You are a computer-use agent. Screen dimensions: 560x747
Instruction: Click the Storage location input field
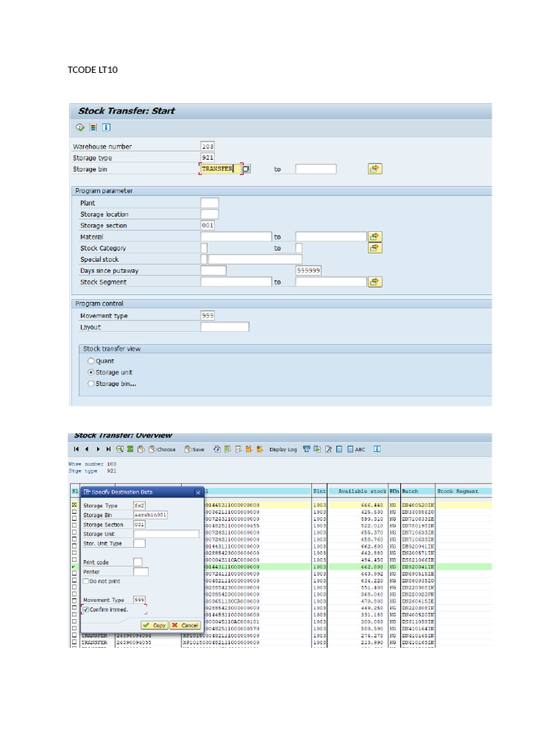pos(209,214)
